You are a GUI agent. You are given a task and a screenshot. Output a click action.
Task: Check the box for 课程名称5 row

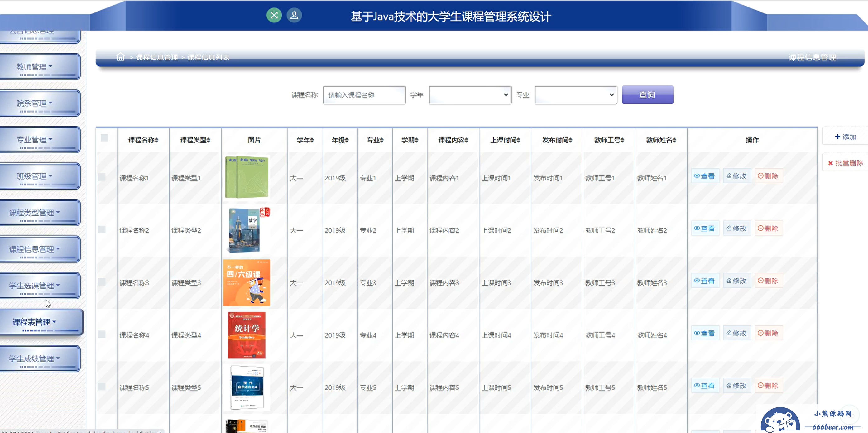click(x=102, y=387)
